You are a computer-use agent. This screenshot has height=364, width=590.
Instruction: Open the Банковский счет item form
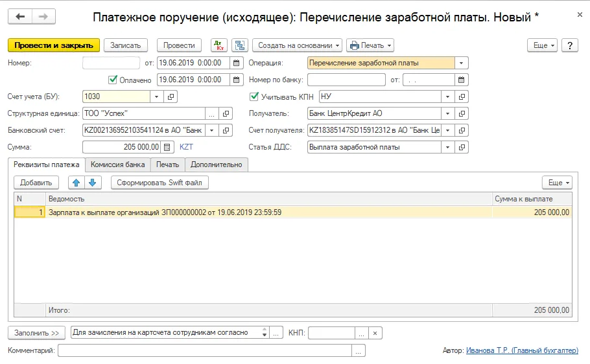tap(226, 130)
